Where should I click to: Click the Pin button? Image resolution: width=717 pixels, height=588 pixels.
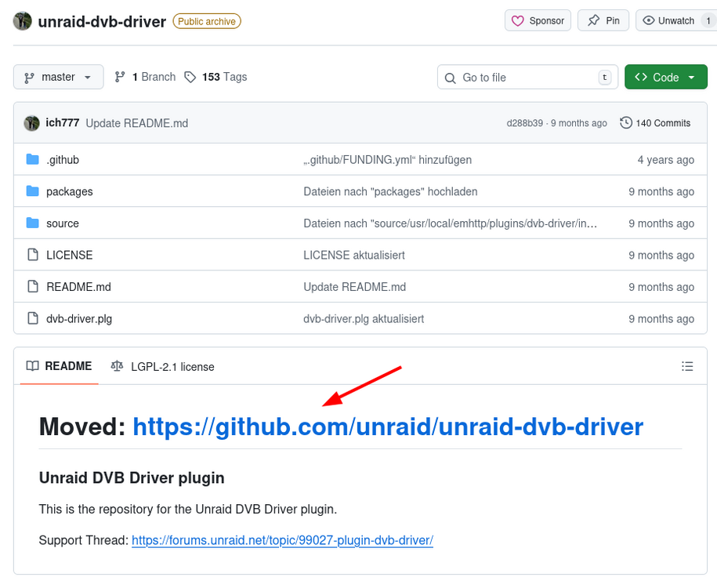(603, 20)
